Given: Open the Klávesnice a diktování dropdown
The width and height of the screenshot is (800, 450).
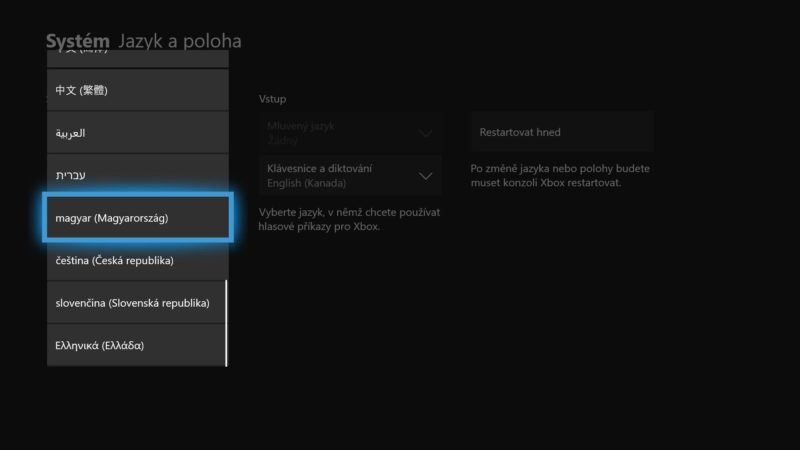Looking at the screenshot, I should point(351,176).
